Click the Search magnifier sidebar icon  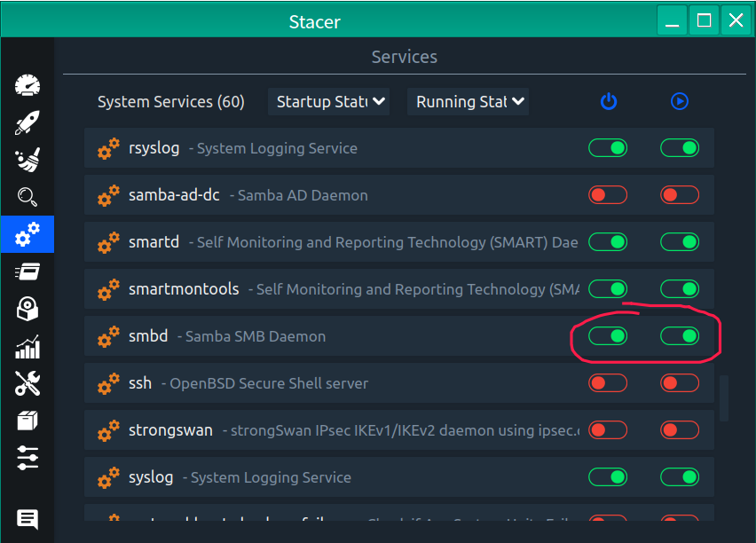[28, 197]
